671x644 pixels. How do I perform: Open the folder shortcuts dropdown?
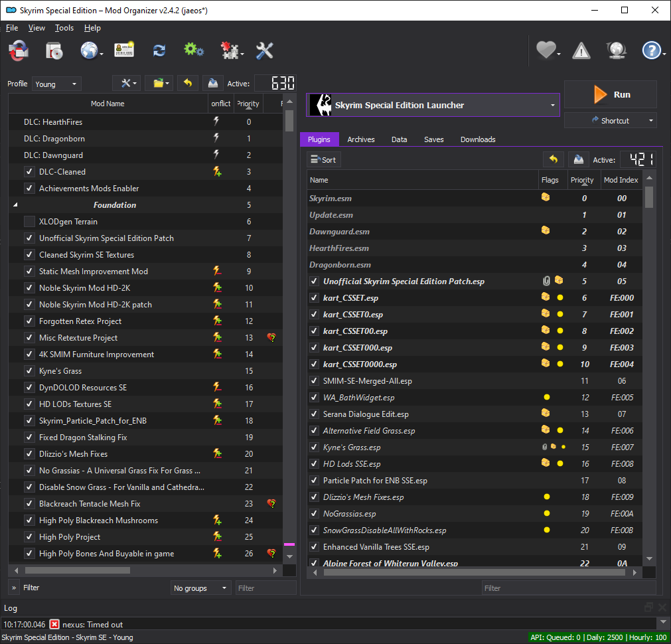click(159, 83)
